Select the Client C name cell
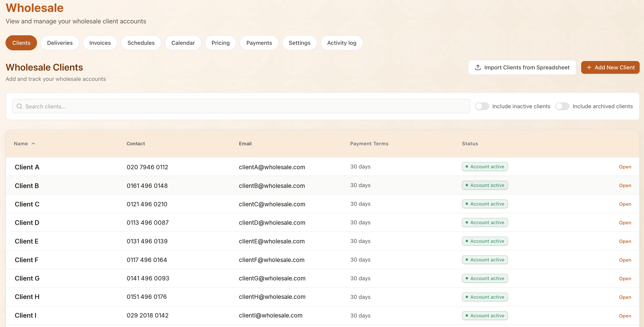 (x=27, y=204)
